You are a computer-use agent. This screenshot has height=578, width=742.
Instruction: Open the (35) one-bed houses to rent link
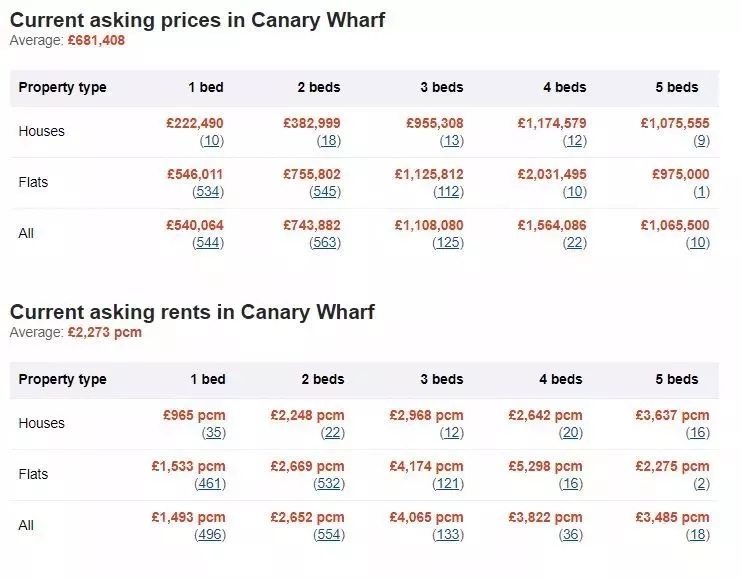pos(214,433)
